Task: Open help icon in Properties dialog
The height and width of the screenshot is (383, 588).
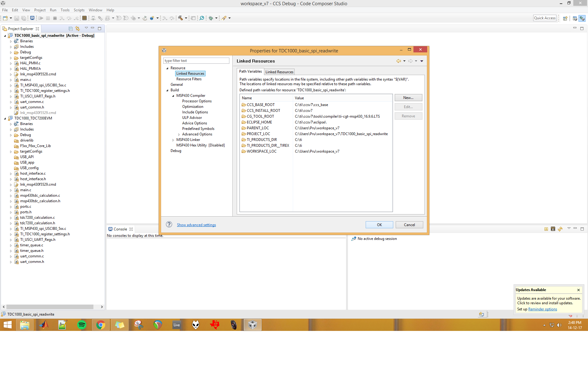Action: click(169, 224)
